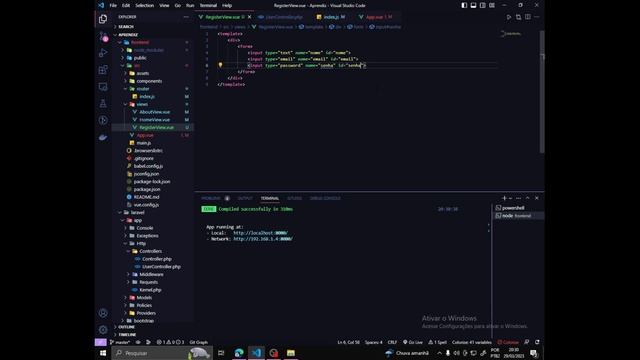This screenshot has width=640, height=360.
Task: Open Source Control view with badge
Action: click(x=103, y=36)
